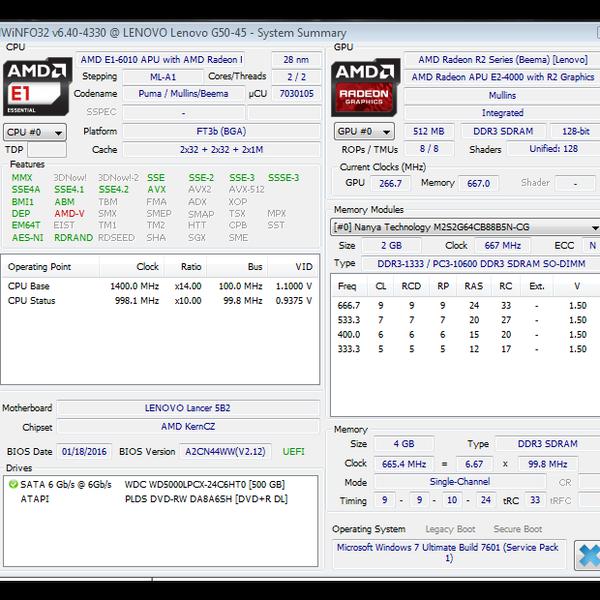This screenshot has height=600, width=600.
Task: Open the CPU #0 selector dropdown
Action: [x=35, y=132]
